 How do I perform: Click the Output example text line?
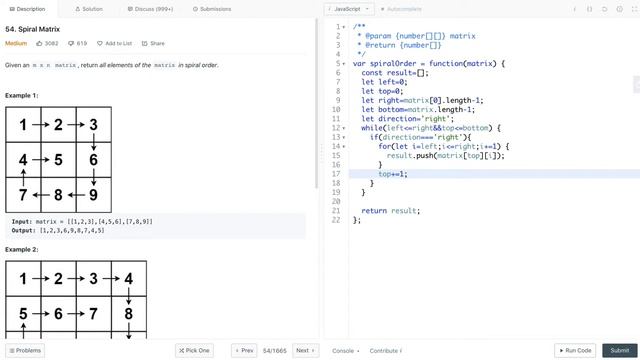58,231
